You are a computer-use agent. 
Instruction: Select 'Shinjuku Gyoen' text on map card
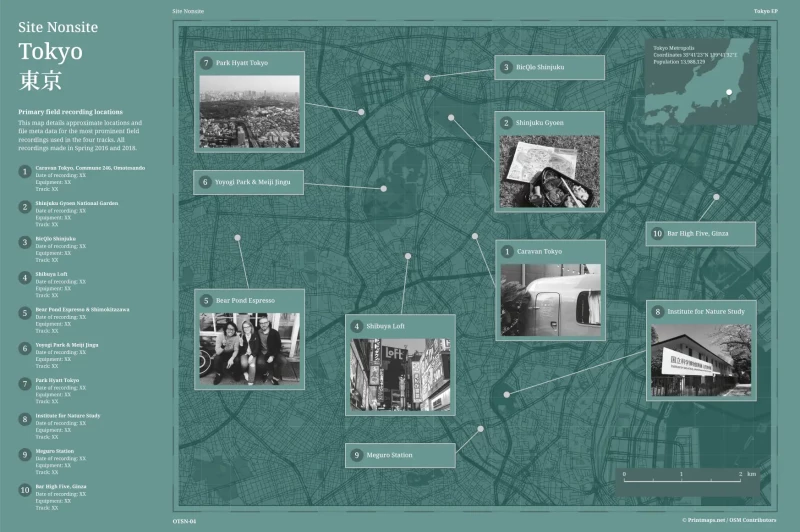coord(539,123)
